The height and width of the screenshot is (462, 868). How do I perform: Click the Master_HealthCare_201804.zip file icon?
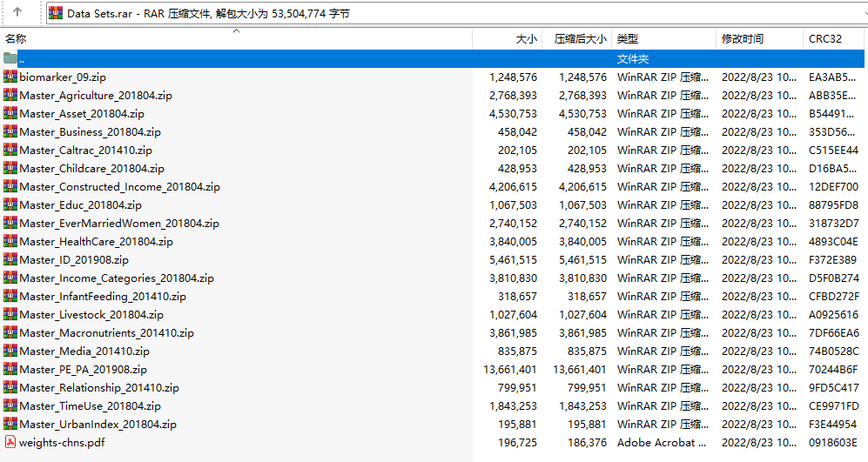[10, 241]
